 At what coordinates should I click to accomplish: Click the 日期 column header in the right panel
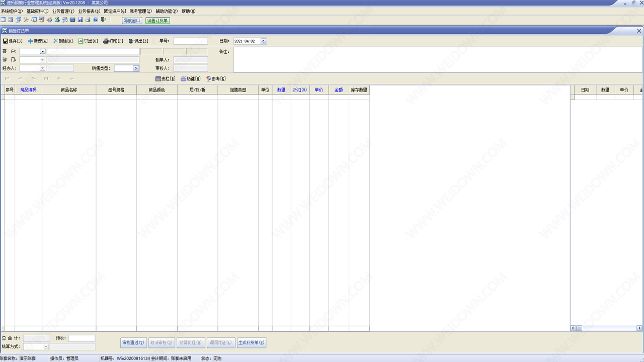tap(585, 90)
